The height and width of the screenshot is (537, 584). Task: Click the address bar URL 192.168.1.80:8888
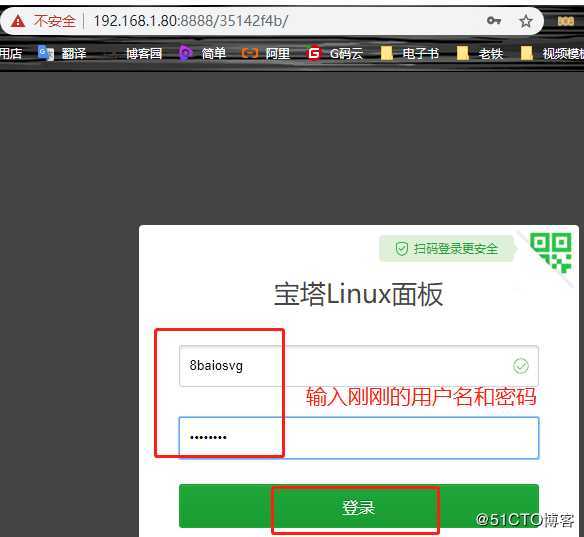click(191, 21)
